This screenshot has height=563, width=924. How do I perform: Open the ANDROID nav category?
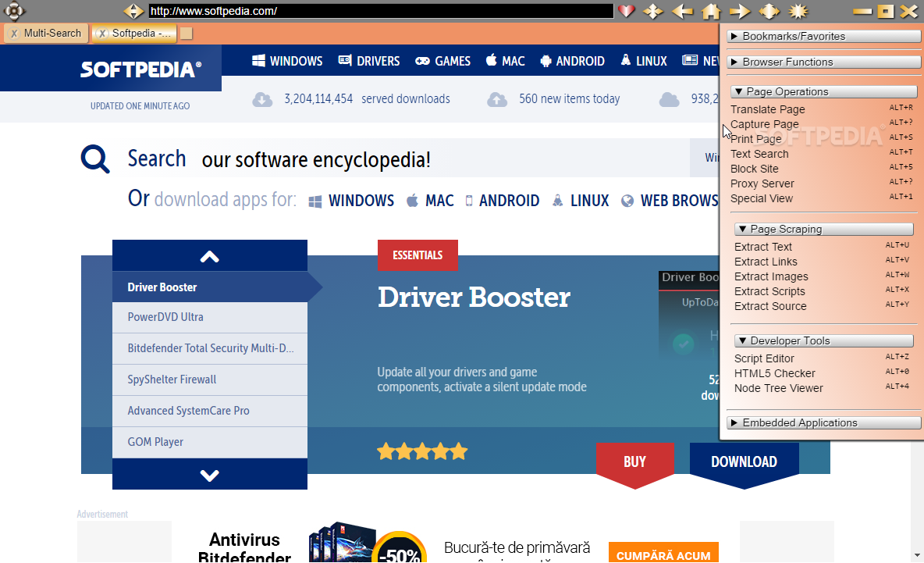point(572,61)
